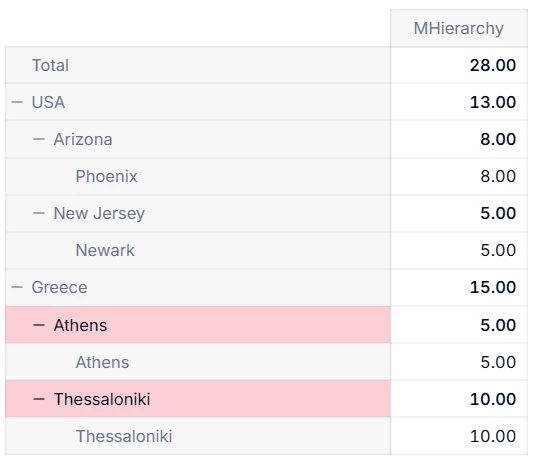Screen dimensions: 535x466
Task: Collapse the USA row
Action: pos(17,102)
